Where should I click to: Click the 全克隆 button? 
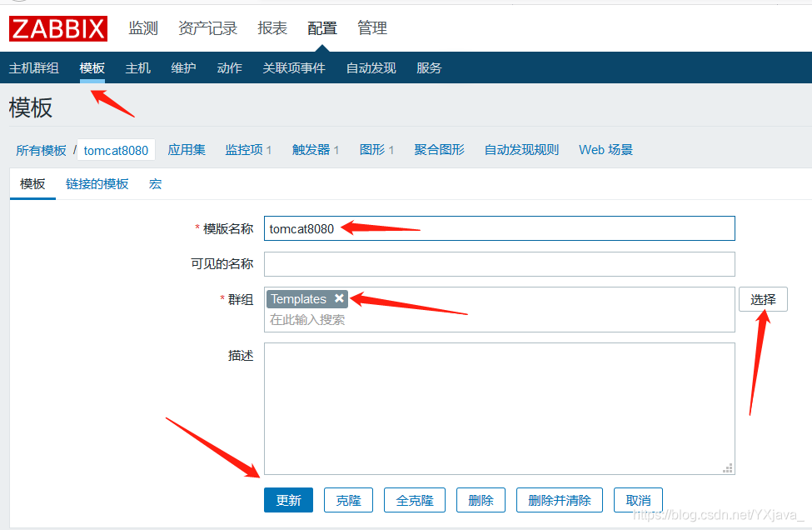coord(414,500)
